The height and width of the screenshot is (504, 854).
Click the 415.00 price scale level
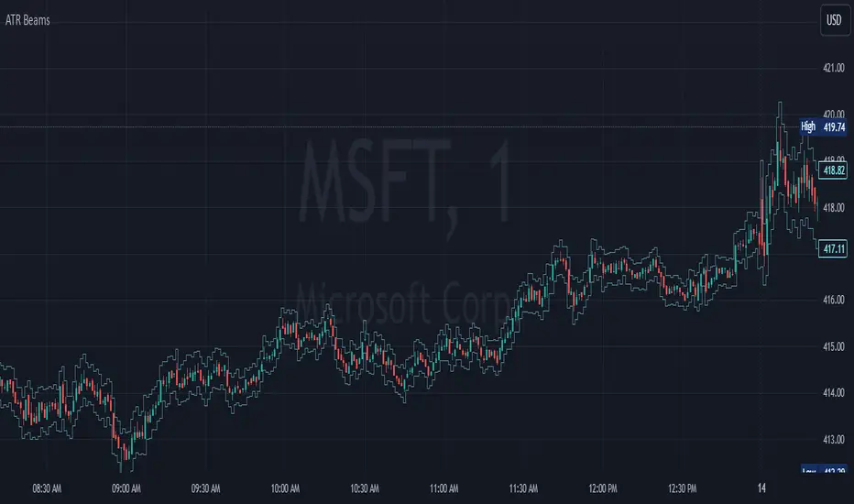tap(834, 346)
